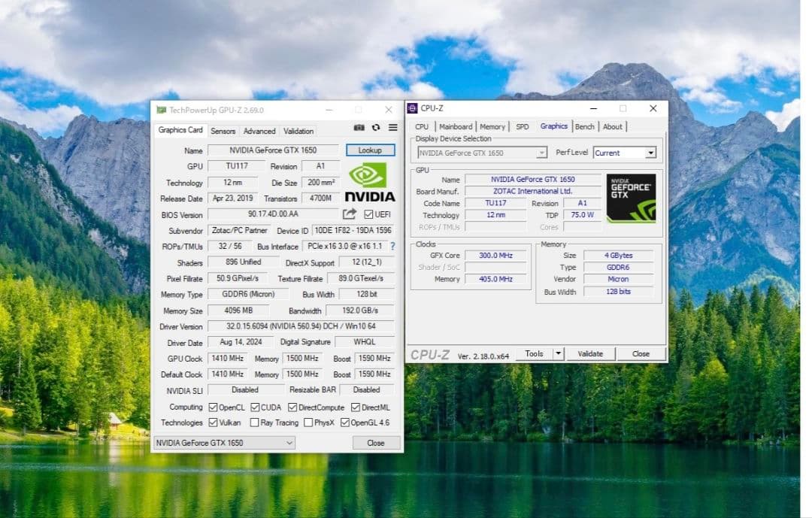
Task: Click the Driver Date value Aug 14, 2024
Action: pos(241,342)
